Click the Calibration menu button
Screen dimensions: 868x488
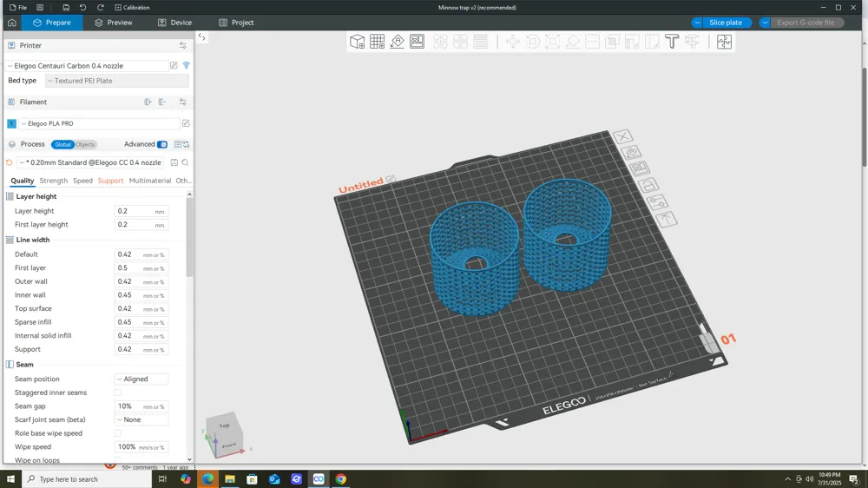132,7
